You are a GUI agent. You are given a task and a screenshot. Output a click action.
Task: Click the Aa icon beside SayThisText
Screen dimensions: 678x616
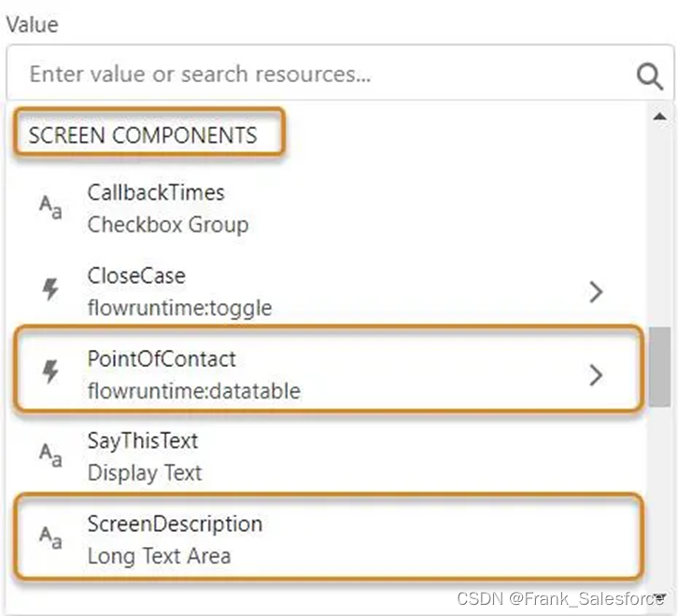click(50, 455)
